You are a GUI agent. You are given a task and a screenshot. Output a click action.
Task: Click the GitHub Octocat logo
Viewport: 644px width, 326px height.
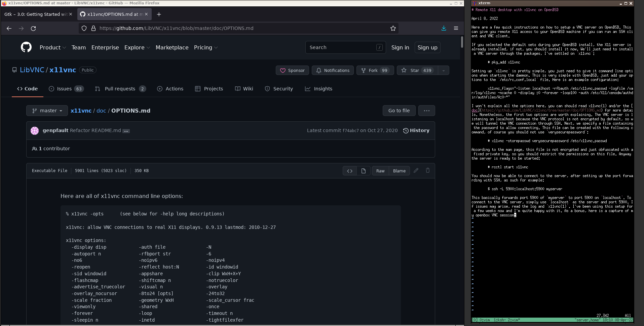(26, 47)
